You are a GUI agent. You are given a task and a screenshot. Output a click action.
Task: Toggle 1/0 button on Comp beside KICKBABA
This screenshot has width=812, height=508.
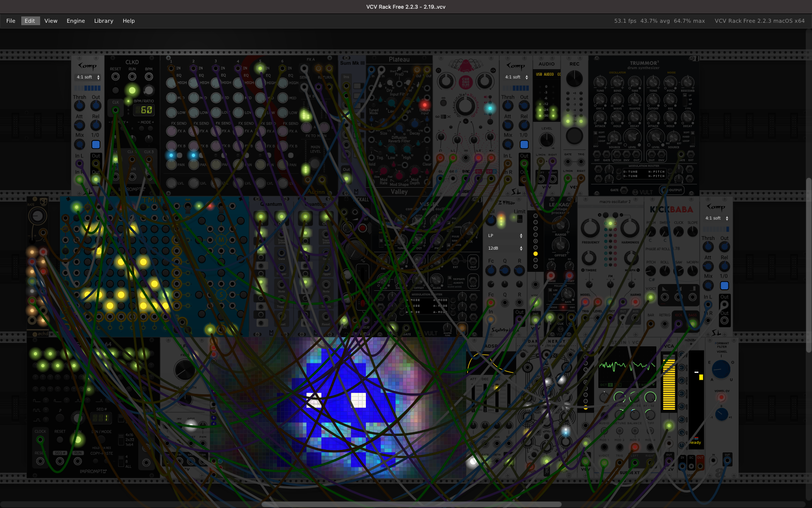pos(724,285)
